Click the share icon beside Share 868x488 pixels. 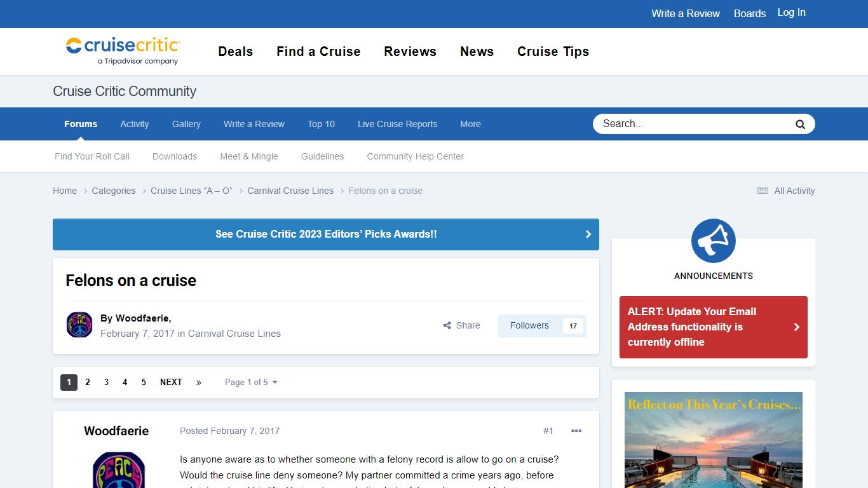[x=447, y=325]
